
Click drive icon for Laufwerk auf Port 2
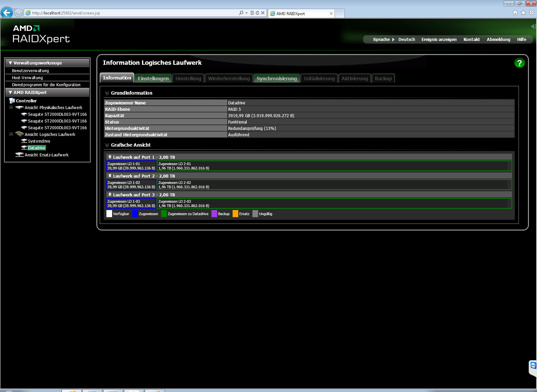[x=110, y=176]
